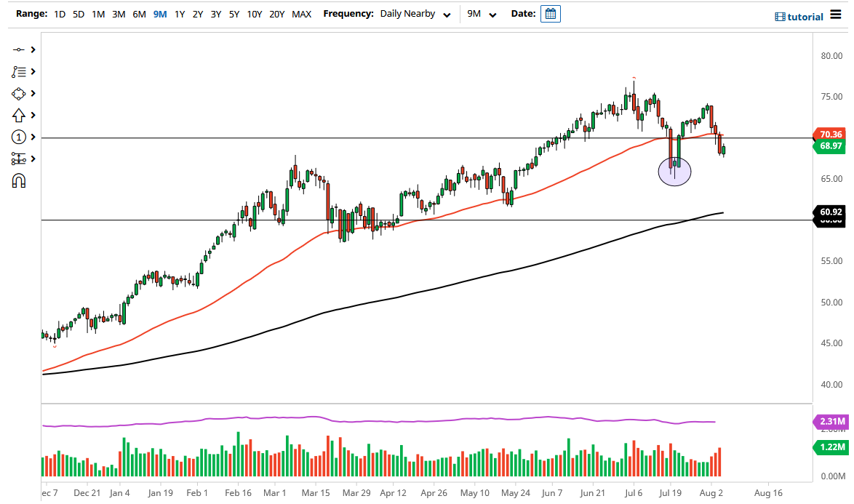Screen dimensions: 854x504
Task: Set range to 1M
Action: tap(98, 14)
